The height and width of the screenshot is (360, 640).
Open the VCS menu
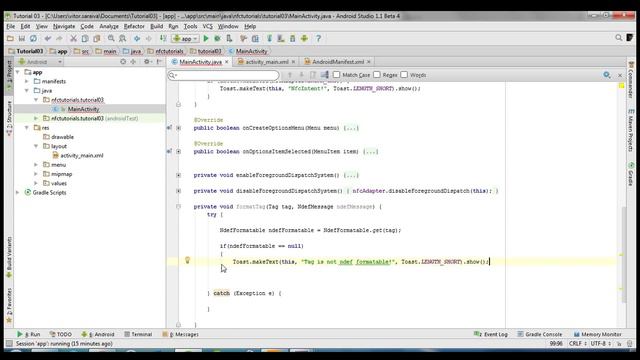207,26
